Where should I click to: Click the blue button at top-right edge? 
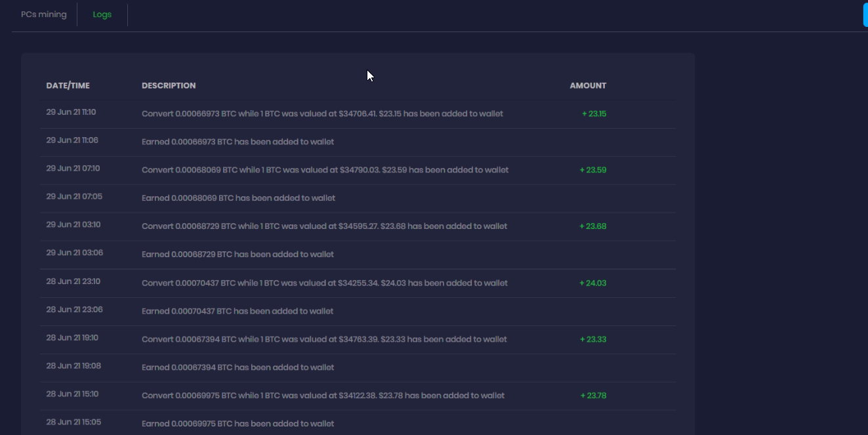tap(865, 14)
